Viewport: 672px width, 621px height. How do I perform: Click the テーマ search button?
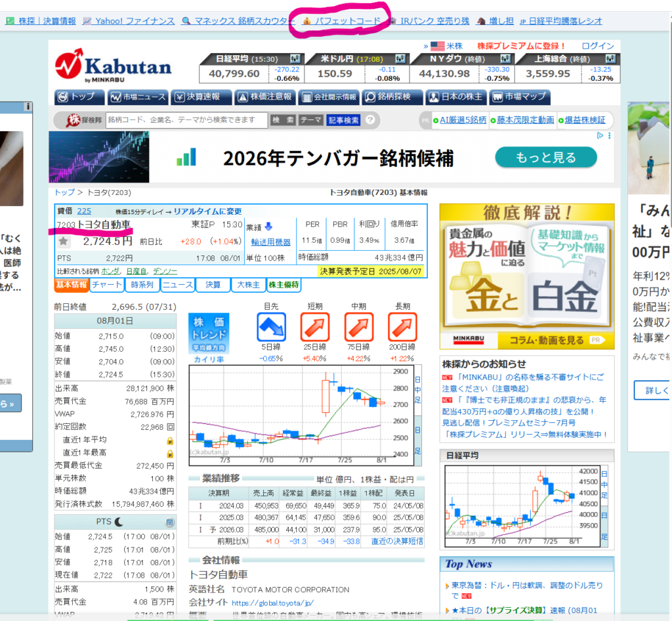(x=310, y=120)
